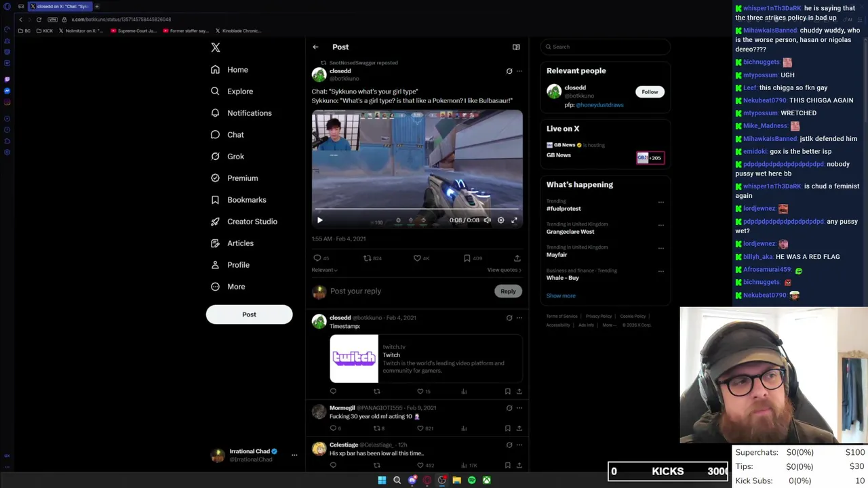Open three-dot menu on Timestamp reply
Image resolution: width=868 pixels, height=488 pixels.
click(519, 317)
